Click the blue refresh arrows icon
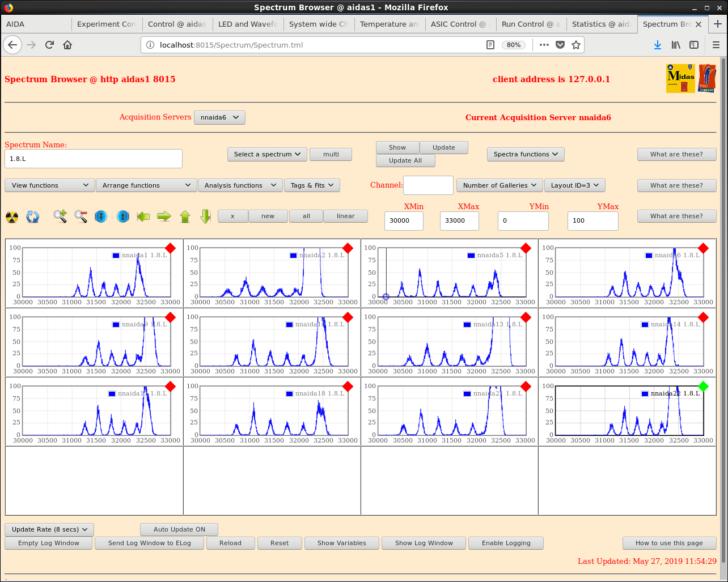This screenshot has height=582, width=728. point(33,216)
